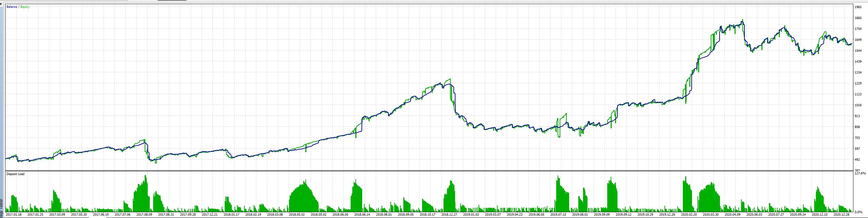Select the 2018.10.17 date label
Image resolution: width=868 pixels, height=218 pixels.
(x=428, y=215)
